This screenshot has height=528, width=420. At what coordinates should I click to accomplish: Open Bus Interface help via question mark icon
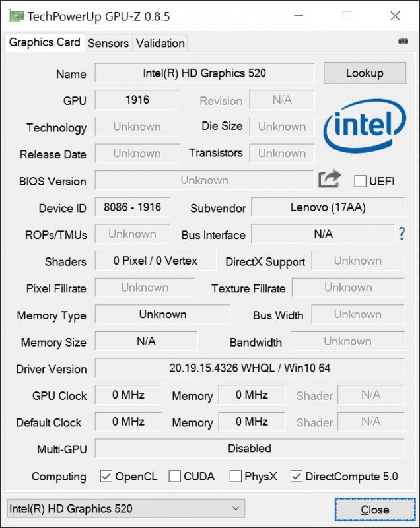coord(402,234)
